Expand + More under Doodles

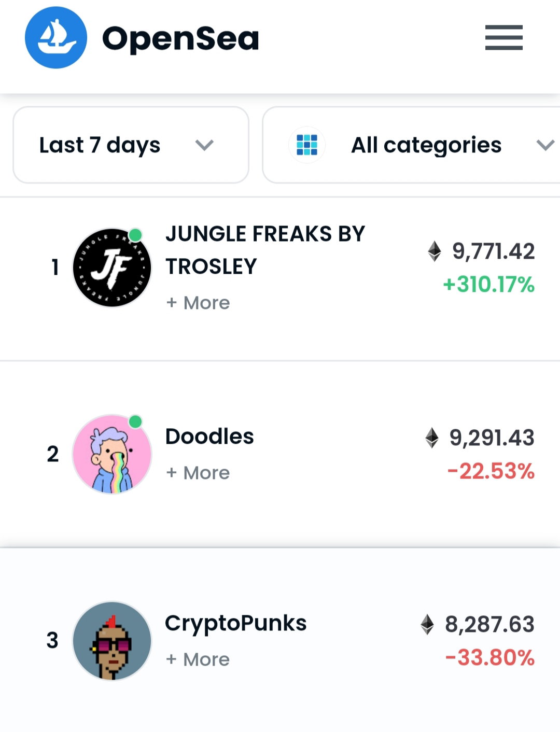[198, 473]
